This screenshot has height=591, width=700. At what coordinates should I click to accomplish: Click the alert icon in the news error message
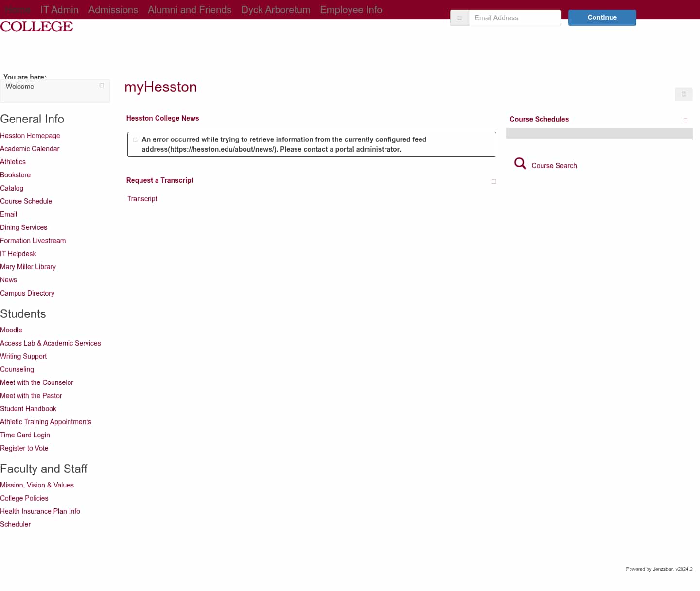click(135, 139)
